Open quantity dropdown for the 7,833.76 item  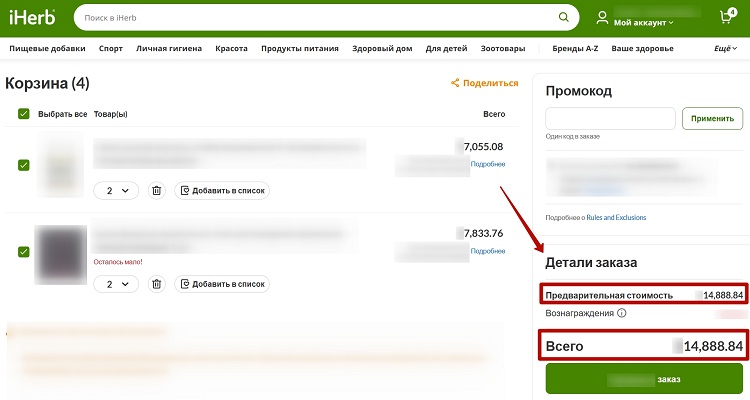pos(116,284)
